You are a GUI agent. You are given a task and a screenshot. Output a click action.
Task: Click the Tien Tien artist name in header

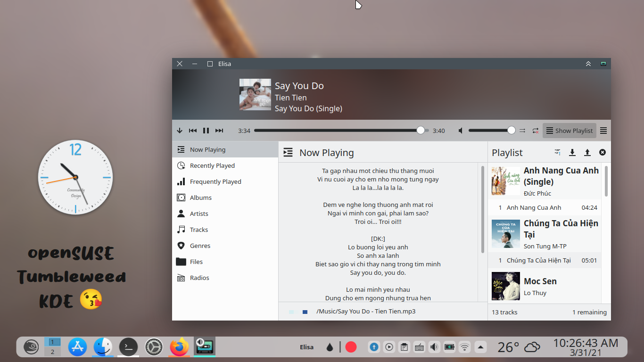pos(291,98)
